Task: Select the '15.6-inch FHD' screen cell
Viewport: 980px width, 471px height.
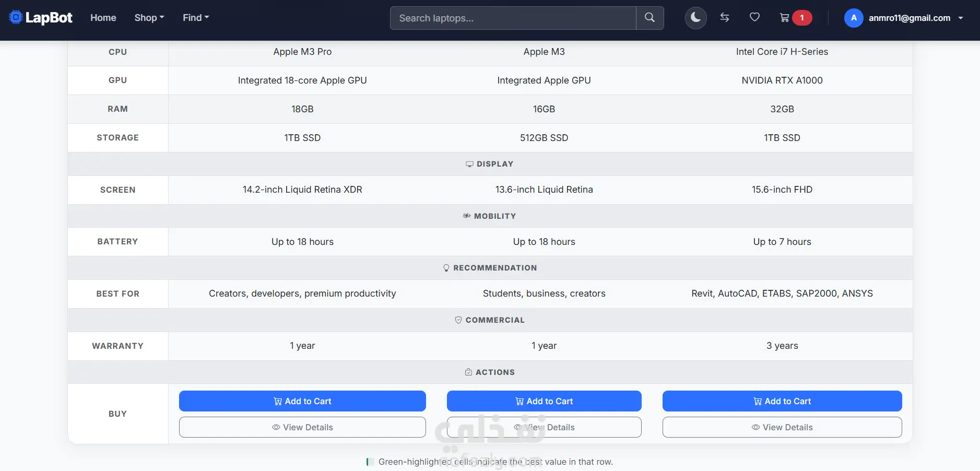Action: 782,190
